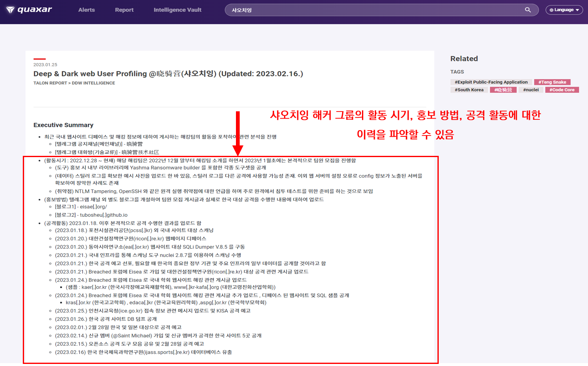Click the (2023.01.26.) DB dump line
588x366 pixels.
click(x=106, y=319)
